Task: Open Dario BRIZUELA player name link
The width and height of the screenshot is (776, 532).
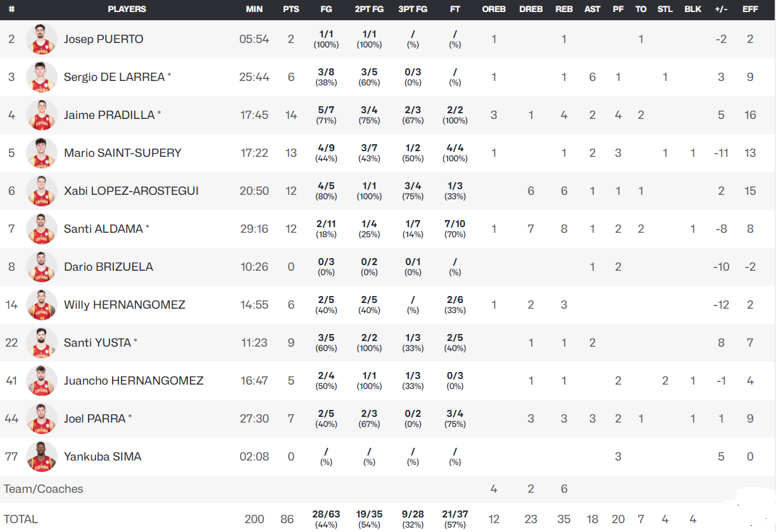Action: (x=108, y=267)
